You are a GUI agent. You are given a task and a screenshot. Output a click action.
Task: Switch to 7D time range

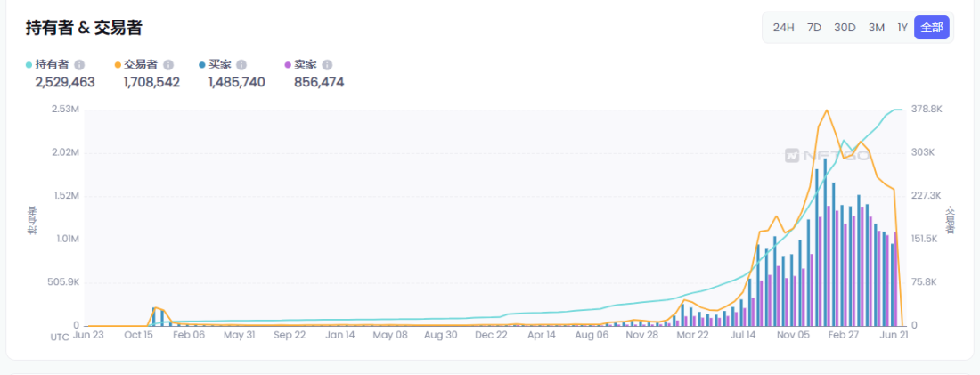[814, 28]
